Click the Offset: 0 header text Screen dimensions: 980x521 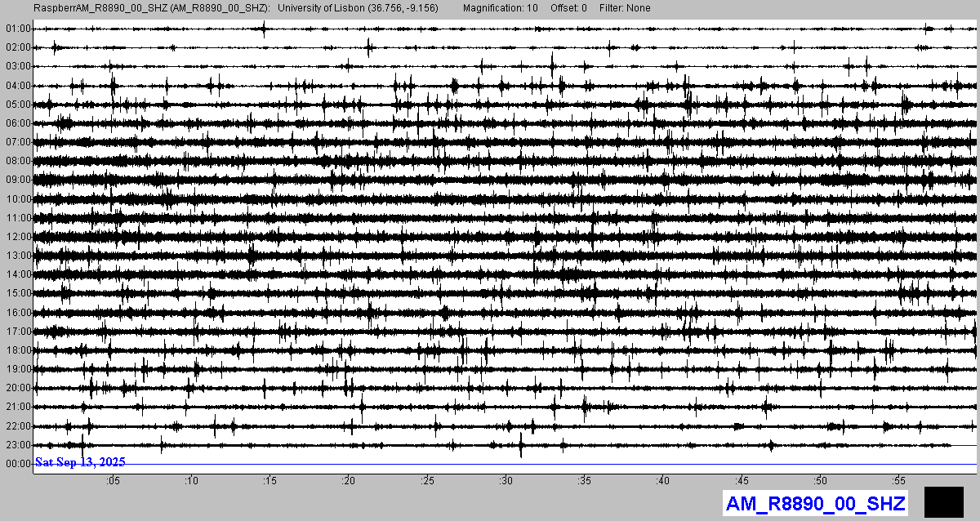[x=568, y=8]
